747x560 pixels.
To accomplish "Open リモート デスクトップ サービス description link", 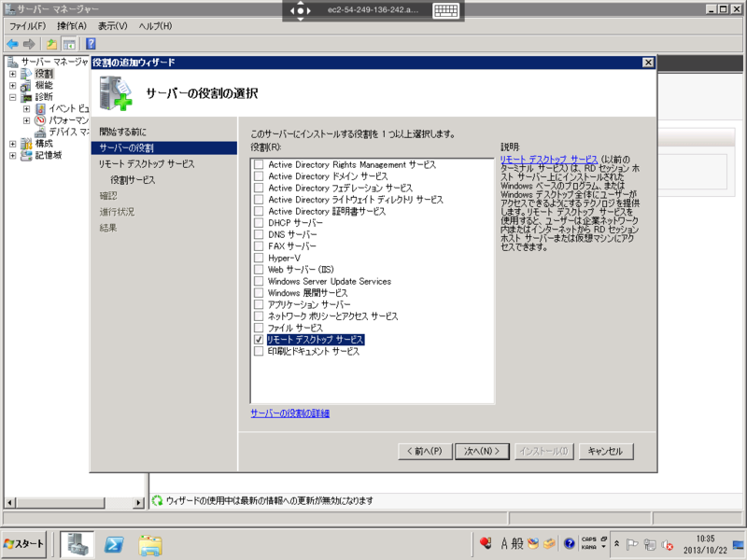I will point(549,160).
